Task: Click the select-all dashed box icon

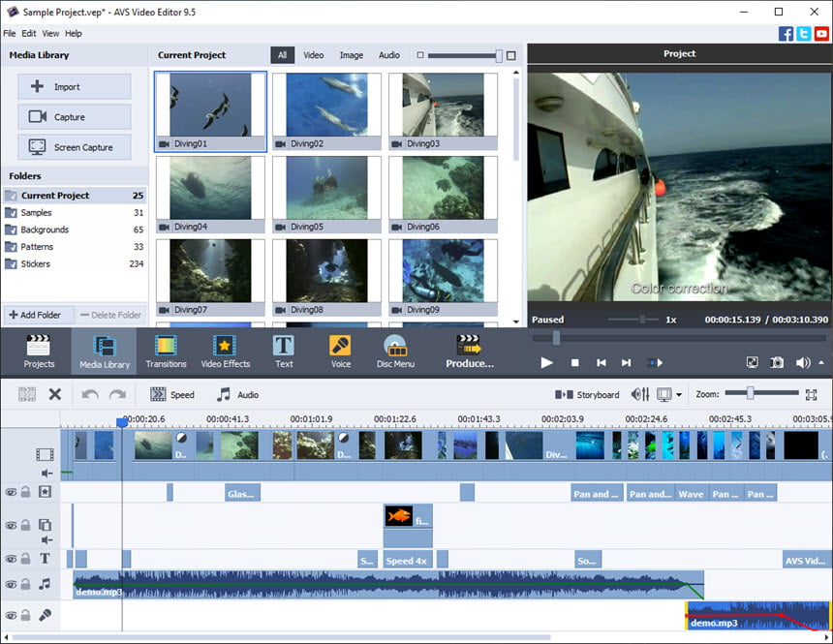Action: pos(27,394)
